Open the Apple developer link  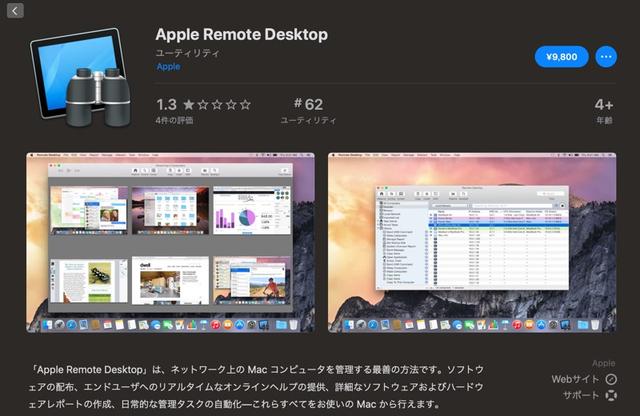coord(168,67)
